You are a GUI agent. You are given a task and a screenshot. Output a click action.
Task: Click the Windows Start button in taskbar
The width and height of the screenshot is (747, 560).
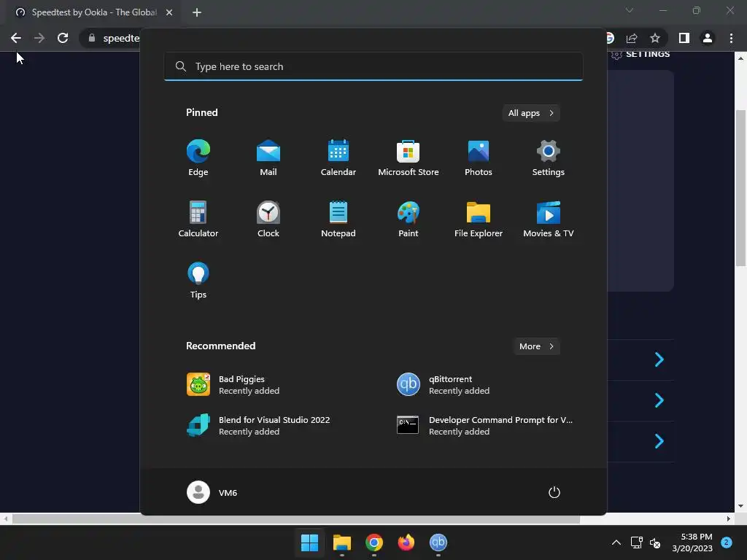click(x=309, y=542)
